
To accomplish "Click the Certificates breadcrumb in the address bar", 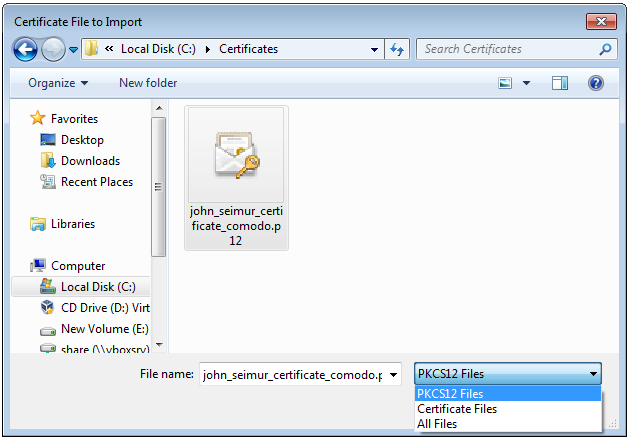I will [x=248, y=49].
